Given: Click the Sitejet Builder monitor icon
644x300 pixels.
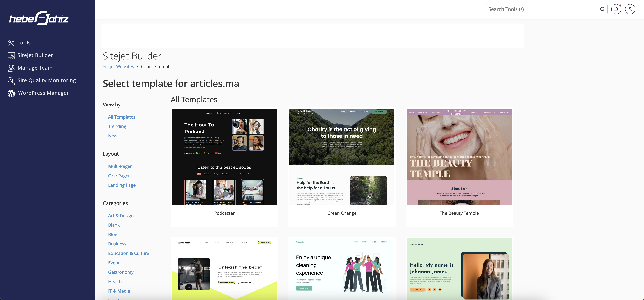Looking at the screenshot, I should [x=11, y=55].
